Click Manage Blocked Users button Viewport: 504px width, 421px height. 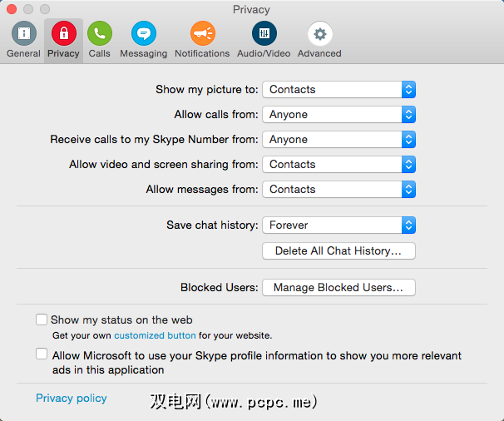(x=338, y=288)
